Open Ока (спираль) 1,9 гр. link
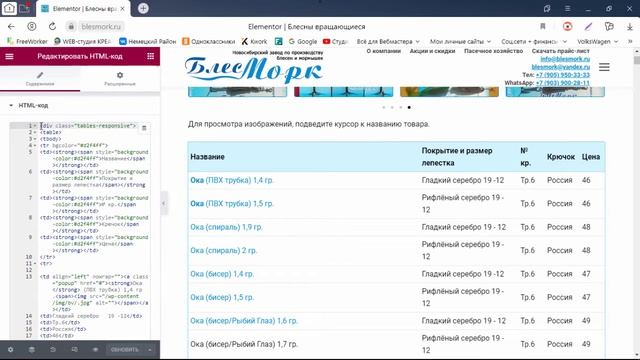 (226, 227)
